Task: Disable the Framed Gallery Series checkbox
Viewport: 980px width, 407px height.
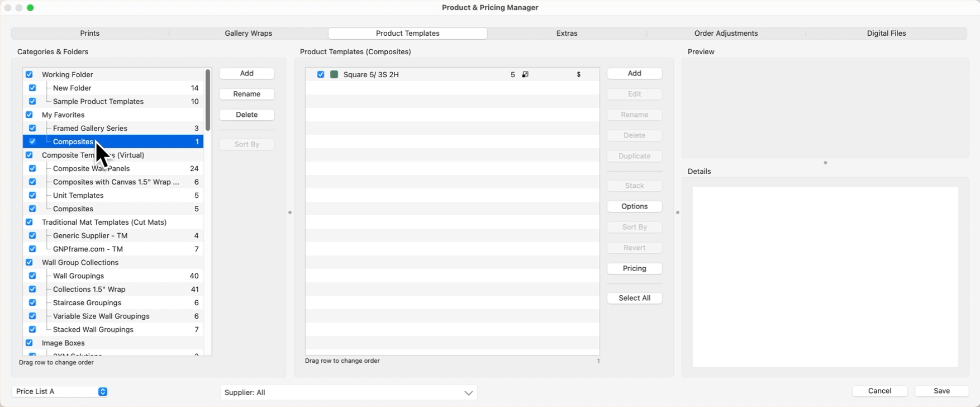Action: click(x=32, y=128)
